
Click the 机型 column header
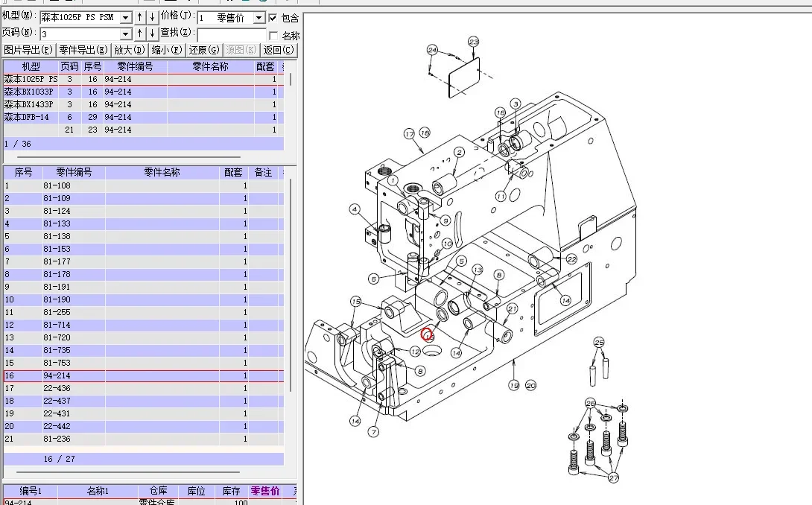coord(31,67)
